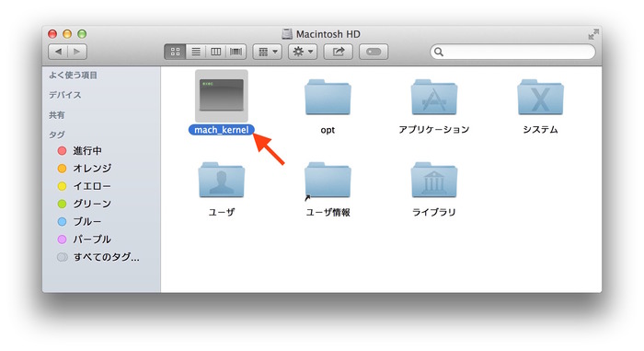Click the ユーザ情報 name label
Screen dimensions: 644x351
click(328, 212)
